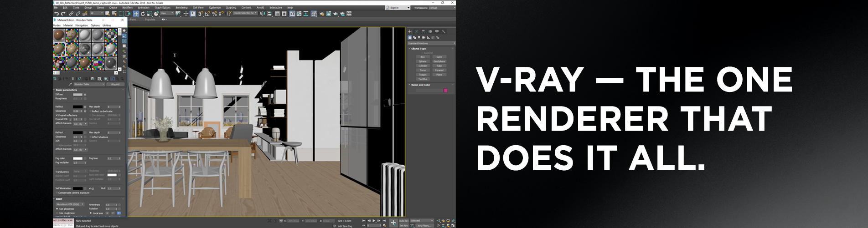
Task: Expand the Microfacet GTR (GGX) BRDF dropdown
Action: pos(70,204)
